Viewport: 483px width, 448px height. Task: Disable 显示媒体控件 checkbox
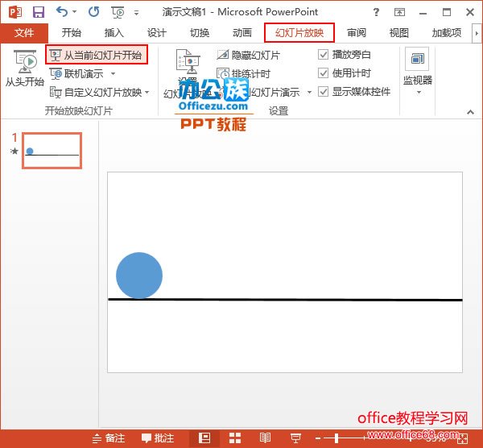pos(324,92)
